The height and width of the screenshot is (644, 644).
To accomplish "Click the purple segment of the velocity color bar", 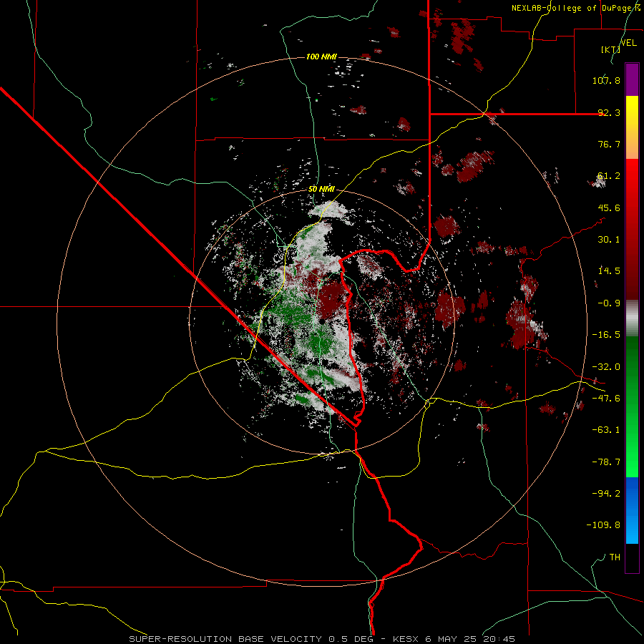I will tap(632, 79).
